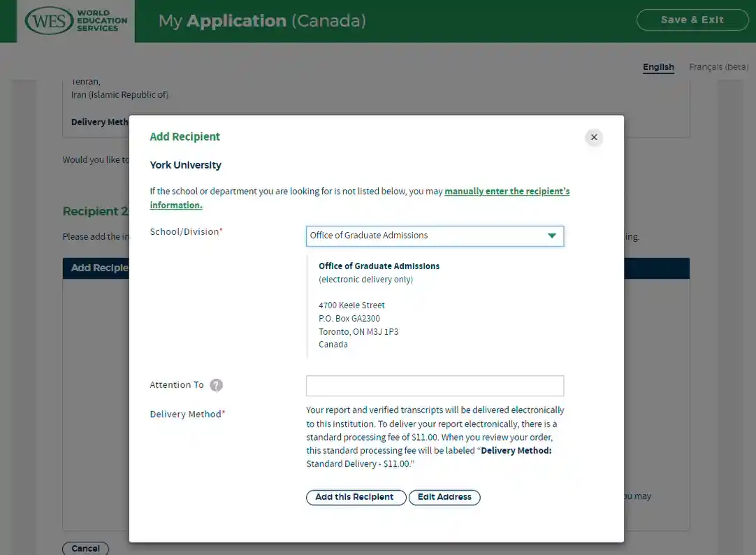Click bold Office of Graduate Admissions address heading
This screenshot has width=756, height=555.
tap(379, 266)
